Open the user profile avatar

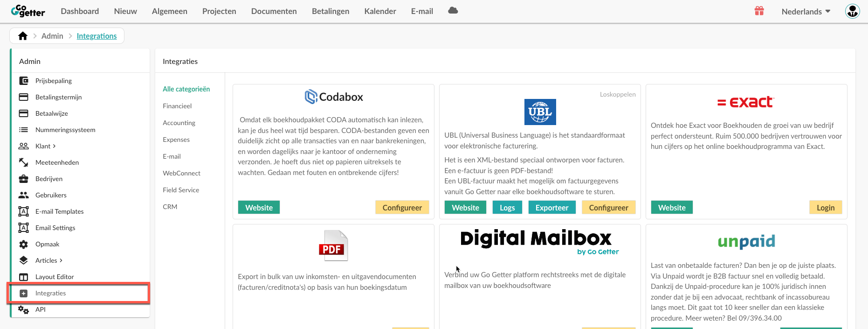[853, 11]
